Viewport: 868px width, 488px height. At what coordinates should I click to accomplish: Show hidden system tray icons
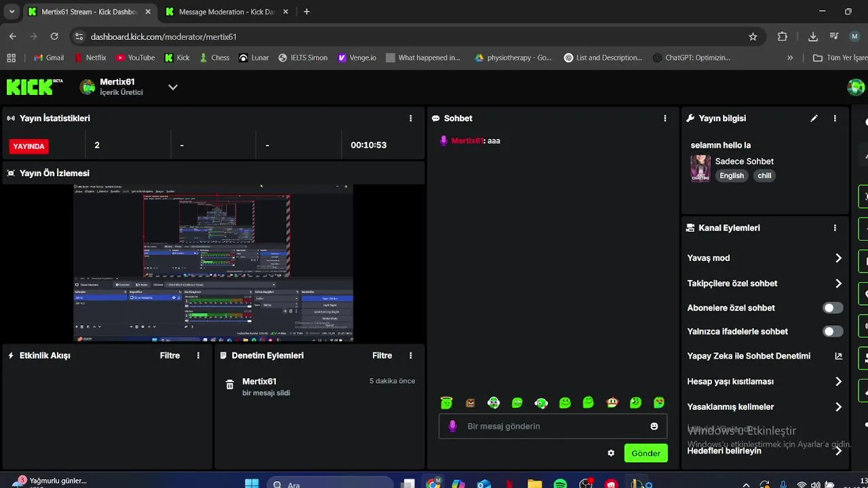point(746,484)
